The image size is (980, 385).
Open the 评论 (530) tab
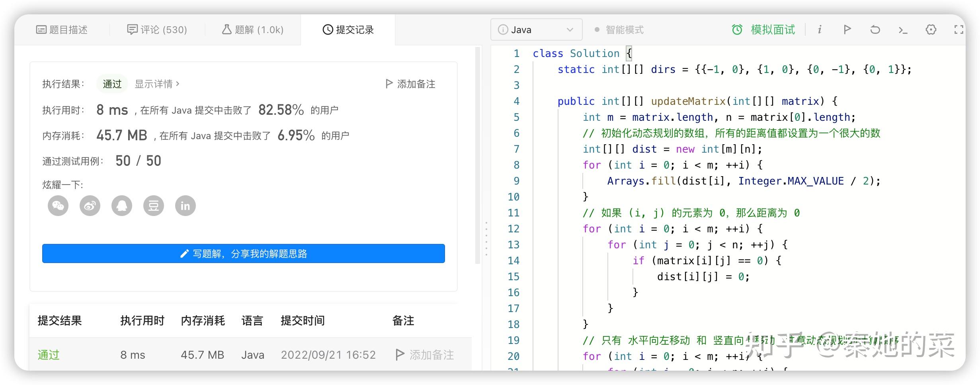coord(158,29)
